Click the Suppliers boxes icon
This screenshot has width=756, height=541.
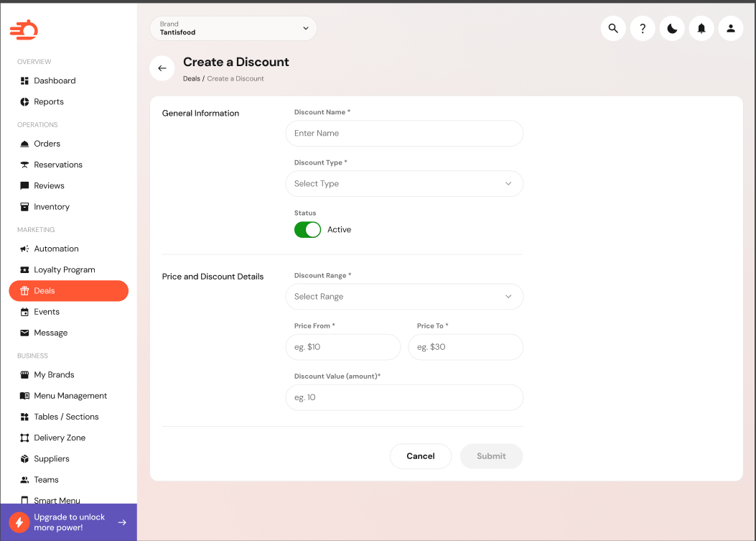click(x=24, y=458)
